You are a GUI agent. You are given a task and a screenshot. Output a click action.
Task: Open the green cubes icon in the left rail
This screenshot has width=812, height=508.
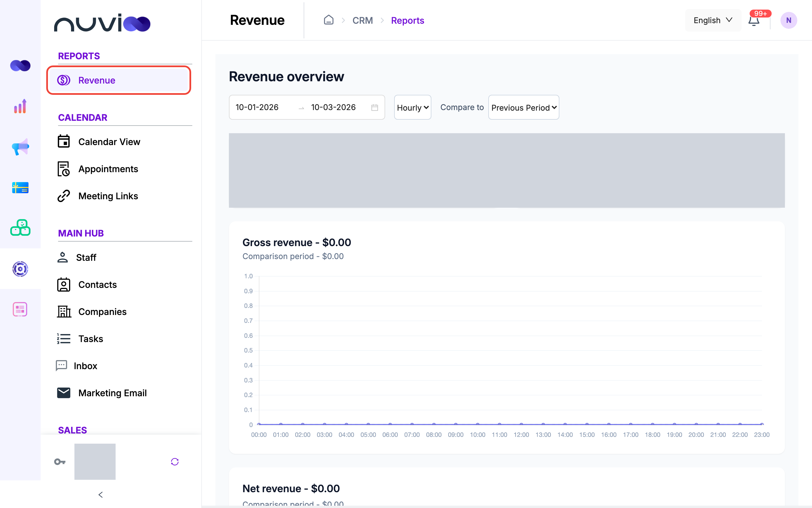20,228
